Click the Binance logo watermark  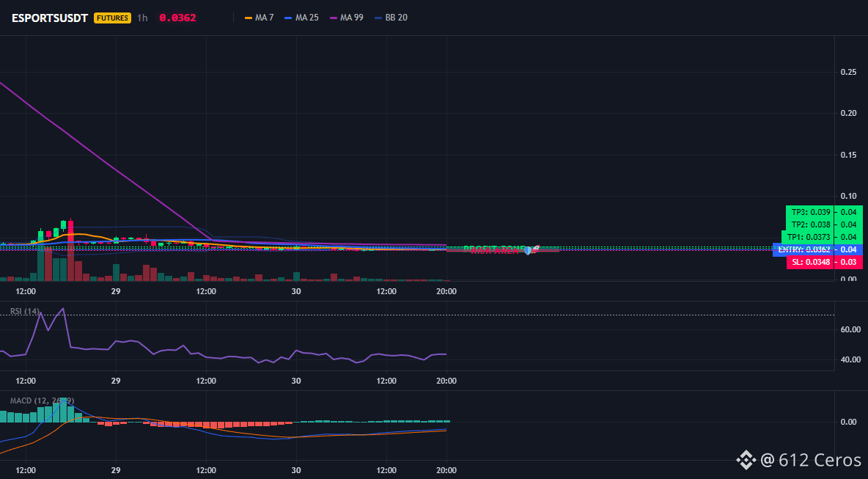click(746, 460)
